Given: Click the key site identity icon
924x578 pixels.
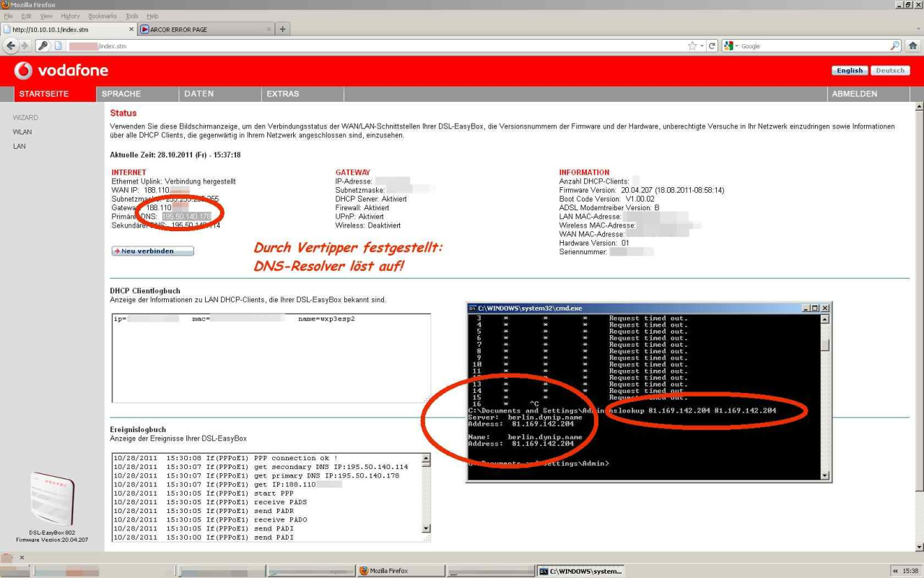Looking at the screenshot, I should point(43,46).
